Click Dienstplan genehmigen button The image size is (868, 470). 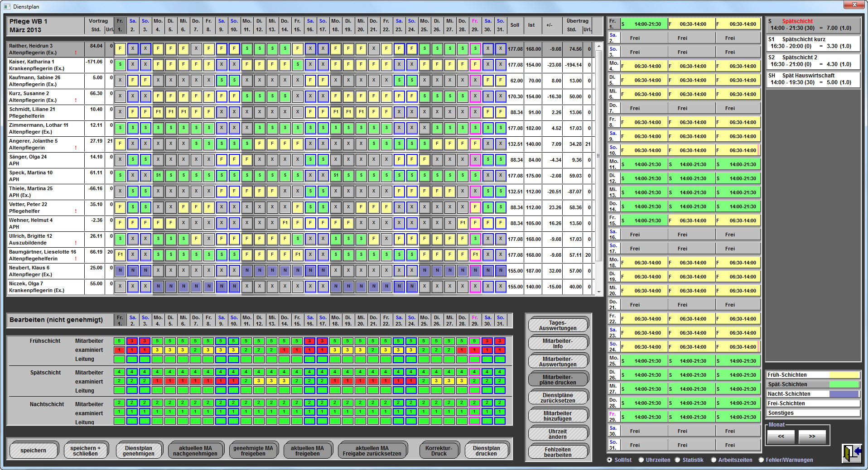click(x=139, y=451)
